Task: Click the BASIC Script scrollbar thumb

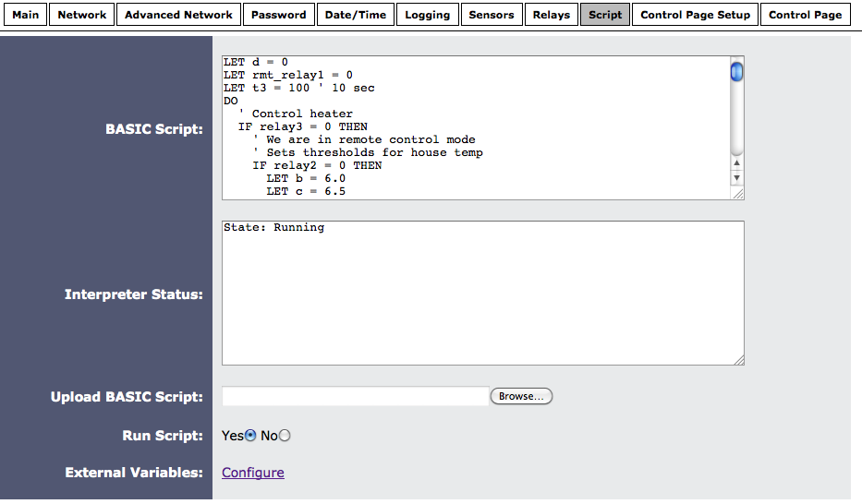Action: coord(736,71)
